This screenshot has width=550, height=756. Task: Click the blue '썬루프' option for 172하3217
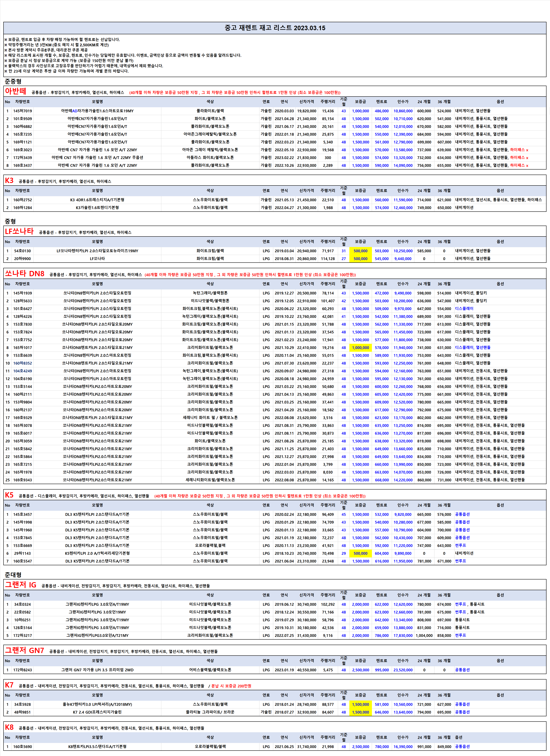tap(461, 636)
